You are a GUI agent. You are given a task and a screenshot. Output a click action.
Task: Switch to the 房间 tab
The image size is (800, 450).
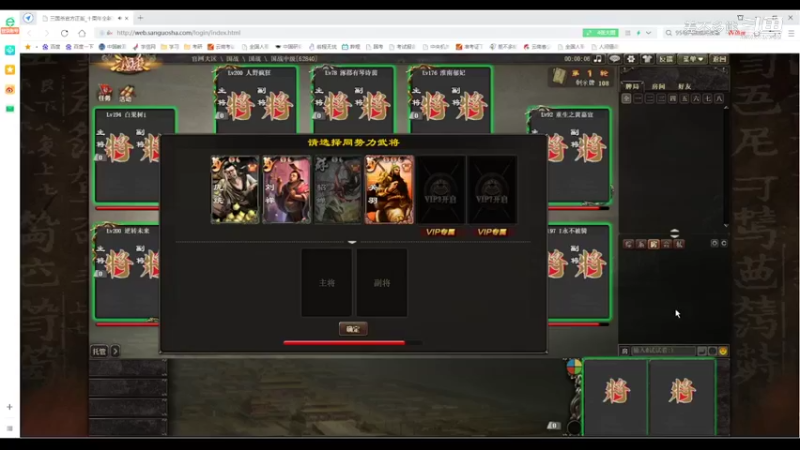[x=658, y=86]
